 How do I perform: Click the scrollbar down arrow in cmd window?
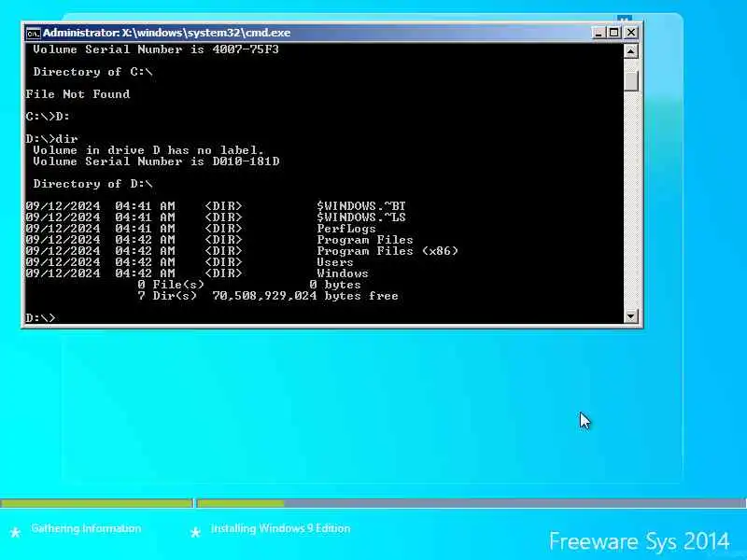[631, 315]
